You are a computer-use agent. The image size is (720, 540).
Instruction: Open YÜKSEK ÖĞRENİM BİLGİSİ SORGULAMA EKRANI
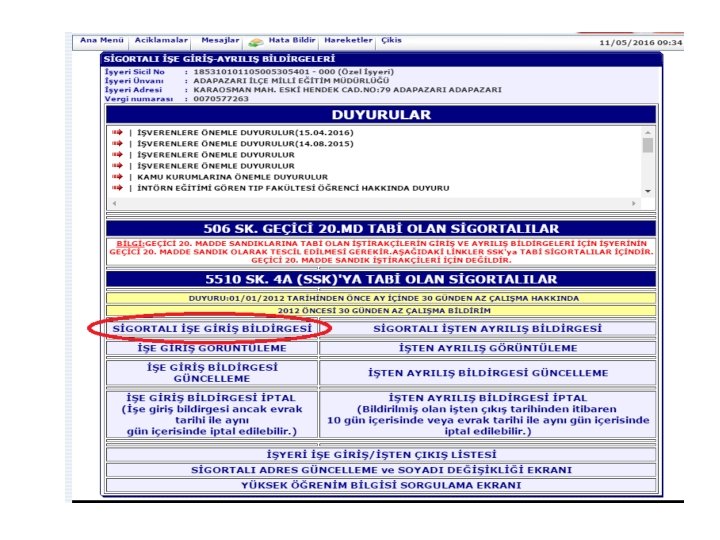point(381,485)
